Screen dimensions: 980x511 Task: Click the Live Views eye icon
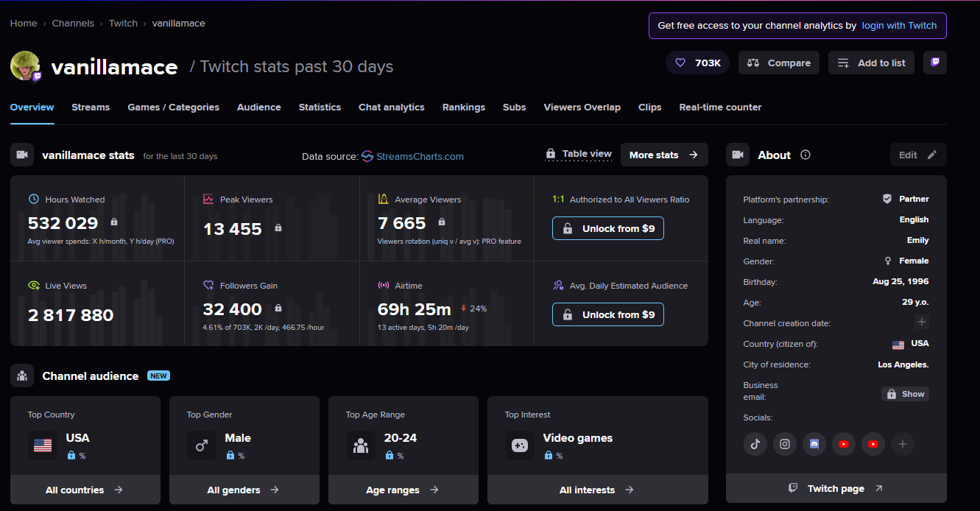34,285
